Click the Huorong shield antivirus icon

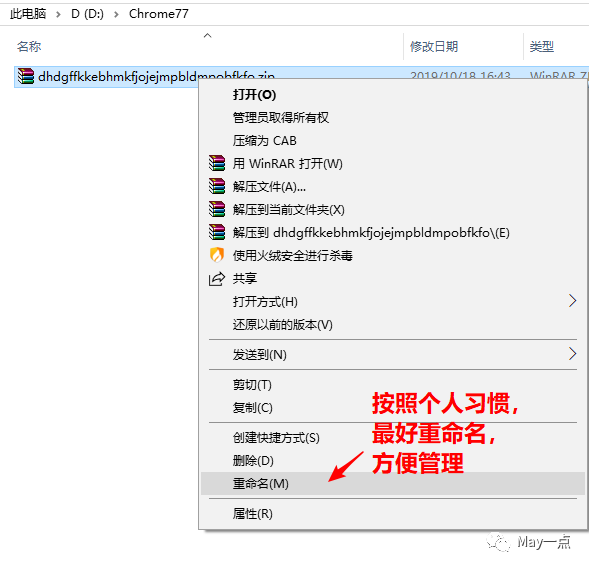pyautogui.click(x=217, y=255)
